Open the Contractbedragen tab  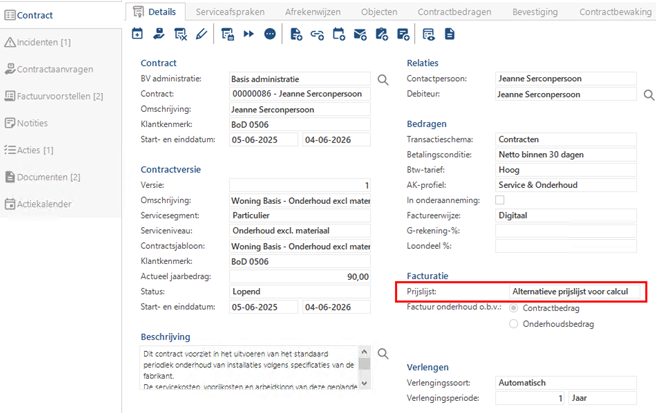454,12
